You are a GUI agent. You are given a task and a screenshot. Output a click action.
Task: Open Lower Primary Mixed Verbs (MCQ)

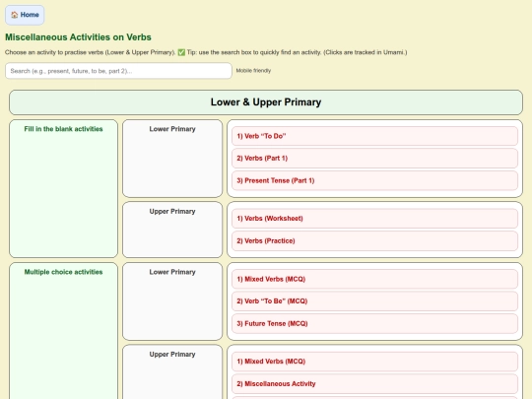click(x=374, y=279)
